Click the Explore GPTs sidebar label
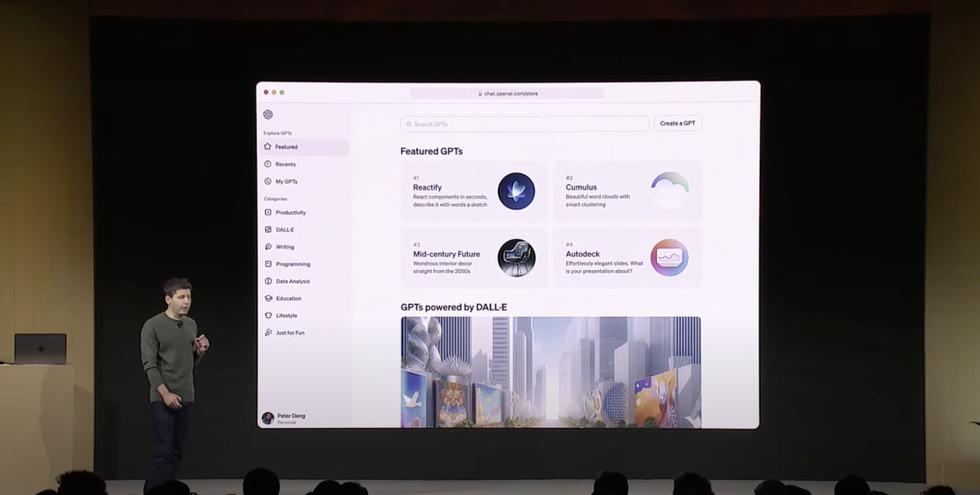This screenshot has height=495, width=980. (x=278, y=133)
